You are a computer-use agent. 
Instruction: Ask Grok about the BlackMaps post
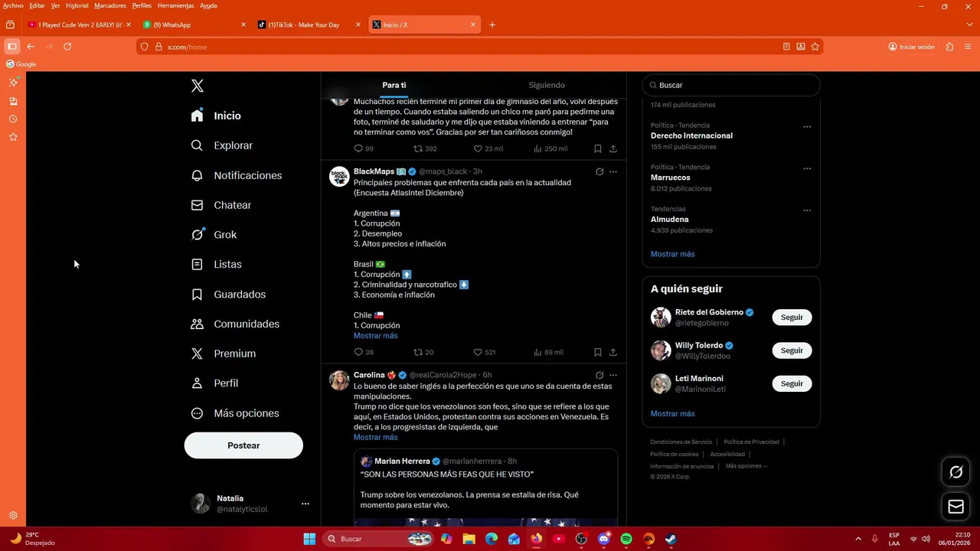click(599, 171)
